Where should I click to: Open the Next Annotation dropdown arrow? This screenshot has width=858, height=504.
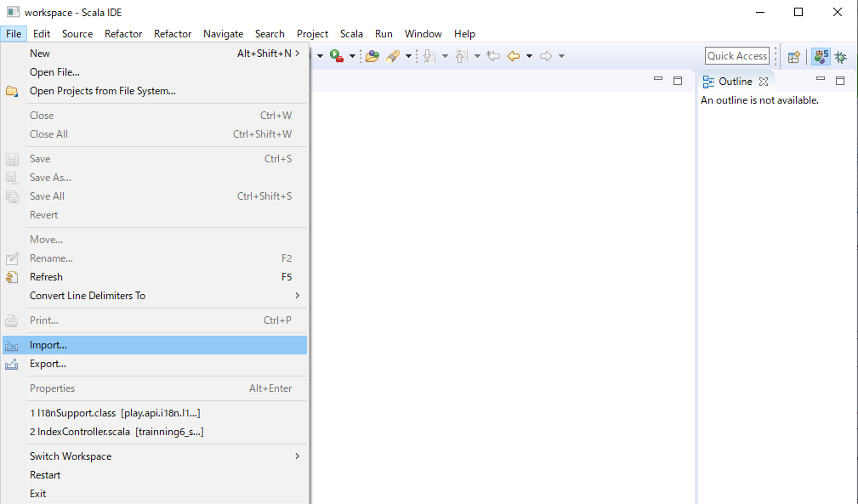[x=445, y=56]
